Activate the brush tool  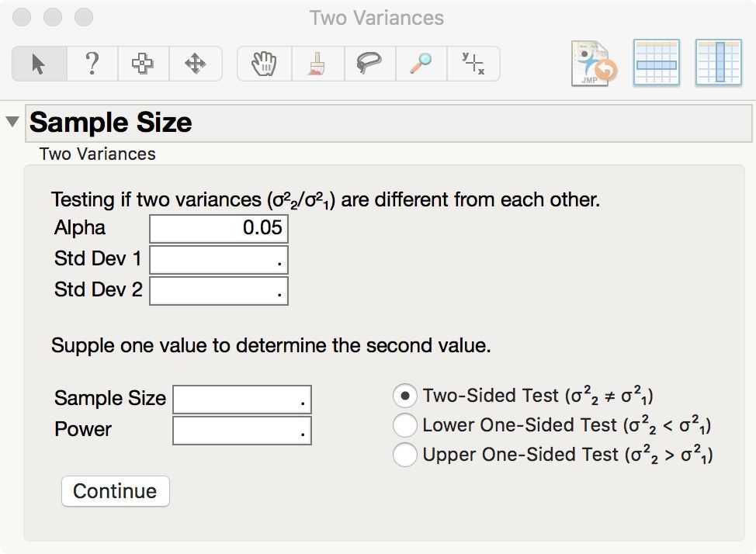pyautogui.click(x=317, y=64)
